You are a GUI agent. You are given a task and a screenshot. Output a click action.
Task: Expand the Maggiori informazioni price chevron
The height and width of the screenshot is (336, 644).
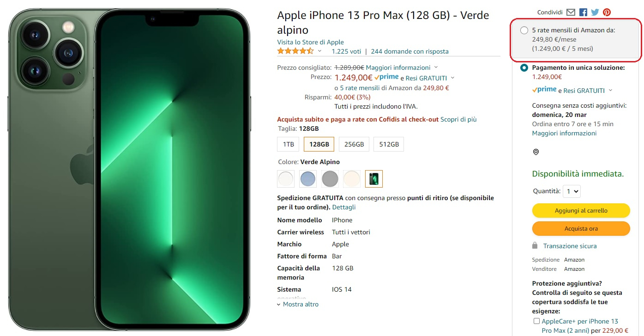pos(436,67)
